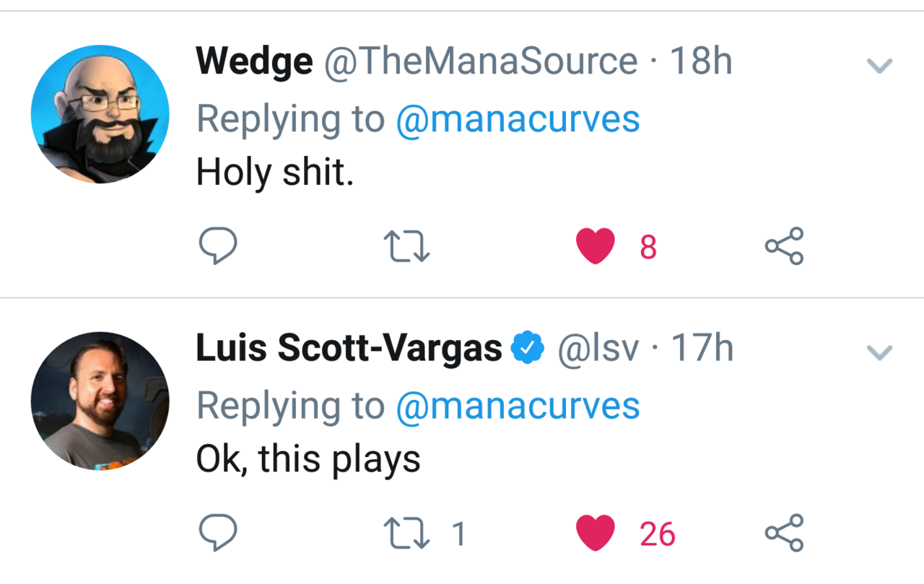The image size is (924, 584).
Task: Go to the Luis Scott-Vargas name link
Action: (349, 349)
